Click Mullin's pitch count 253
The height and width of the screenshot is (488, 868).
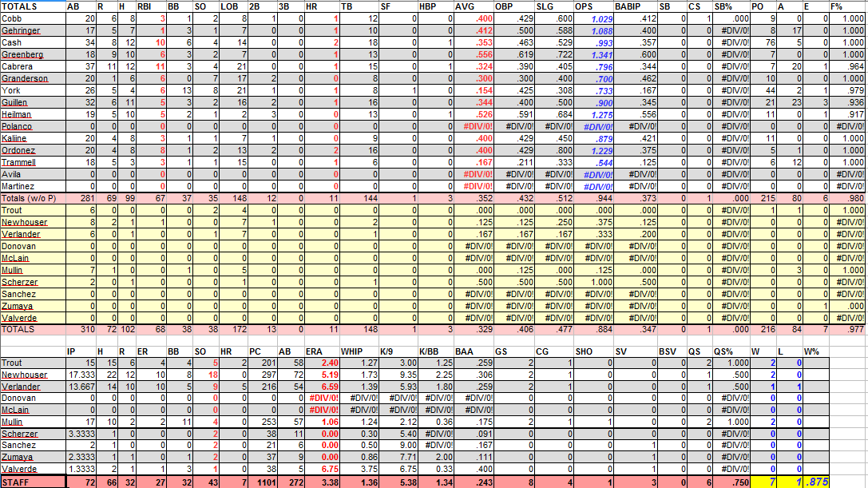[x=262, y=422]
